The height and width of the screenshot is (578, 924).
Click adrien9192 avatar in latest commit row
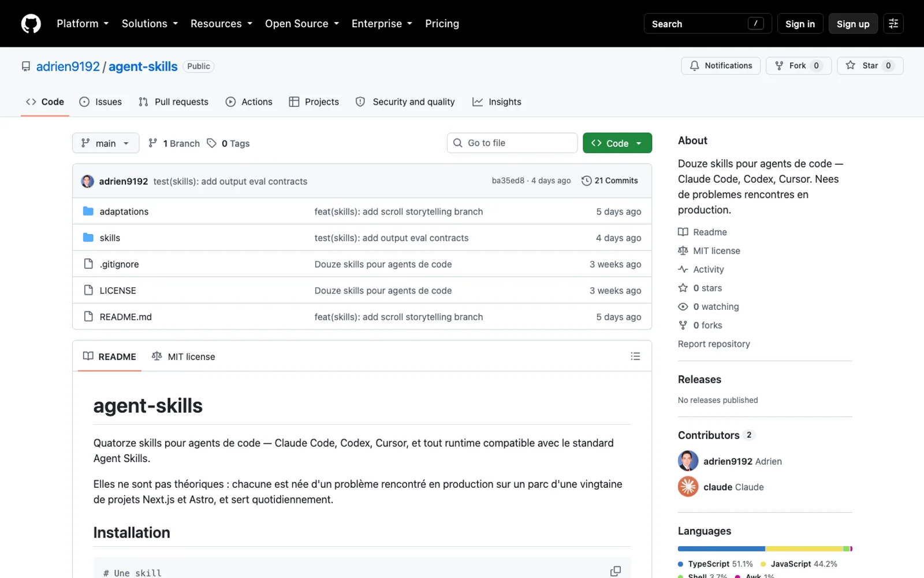[x=87, y=181]
